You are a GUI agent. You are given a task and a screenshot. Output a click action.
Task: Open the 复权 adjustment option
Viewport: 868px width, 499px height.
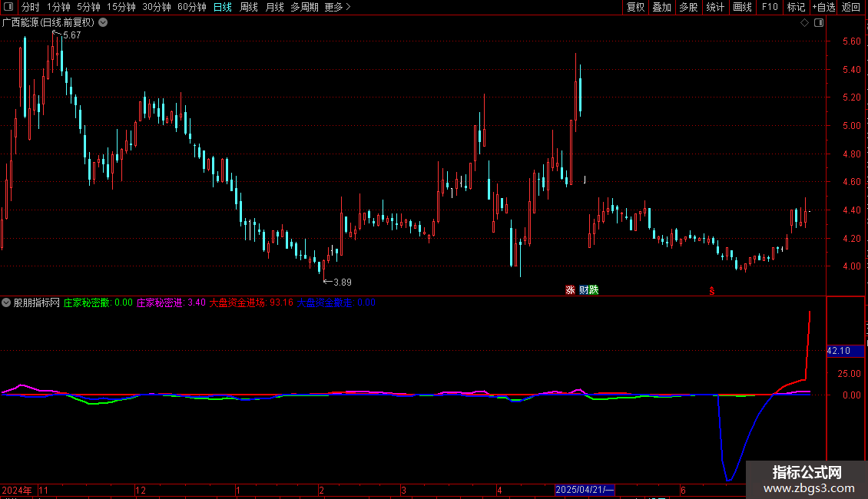(x=635, y=7)
